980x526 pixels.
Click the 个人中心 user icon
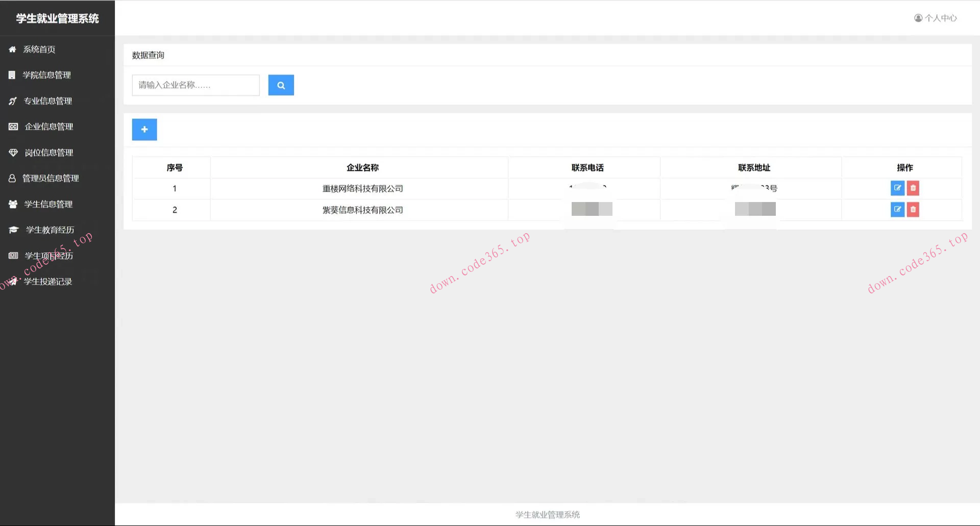(x=919, y=18)
